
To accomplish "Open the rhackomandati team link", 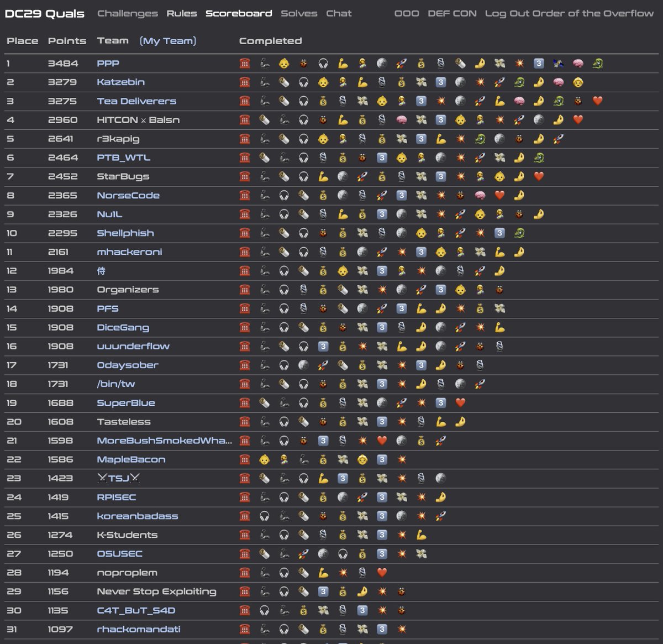I will [139, 629].
